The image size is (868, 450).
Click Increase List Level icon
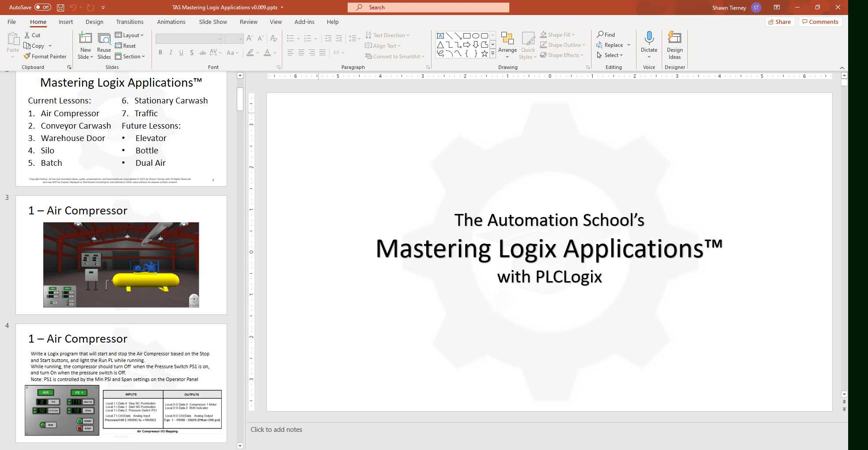(x=339, y=38)
